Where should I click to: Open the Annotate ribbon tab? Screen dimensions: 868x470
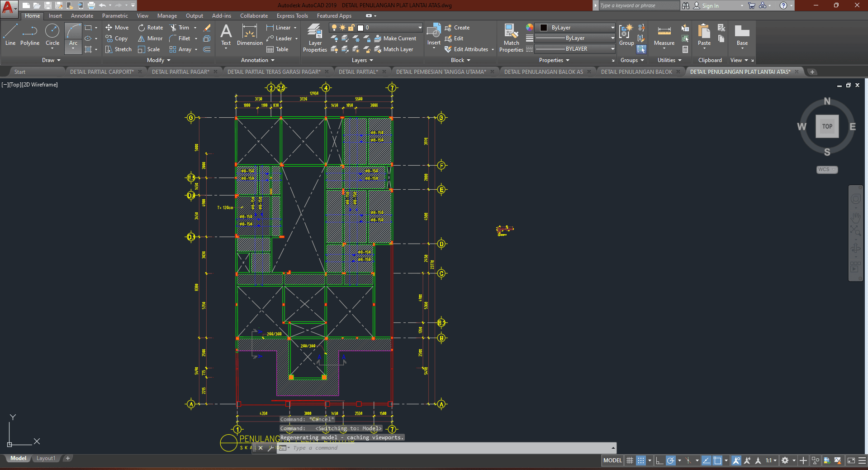[x=82, y=16]
